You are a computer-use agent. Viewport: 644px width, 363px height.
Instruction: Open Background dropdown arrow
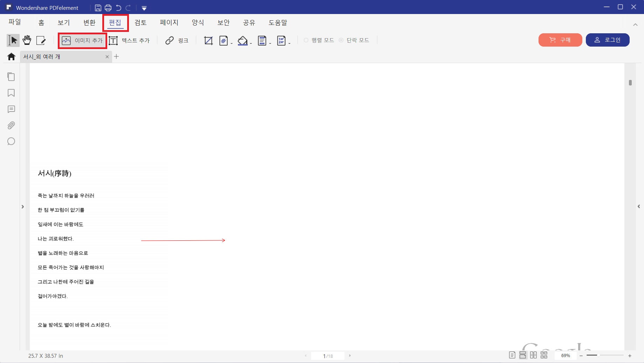point(251,43)
